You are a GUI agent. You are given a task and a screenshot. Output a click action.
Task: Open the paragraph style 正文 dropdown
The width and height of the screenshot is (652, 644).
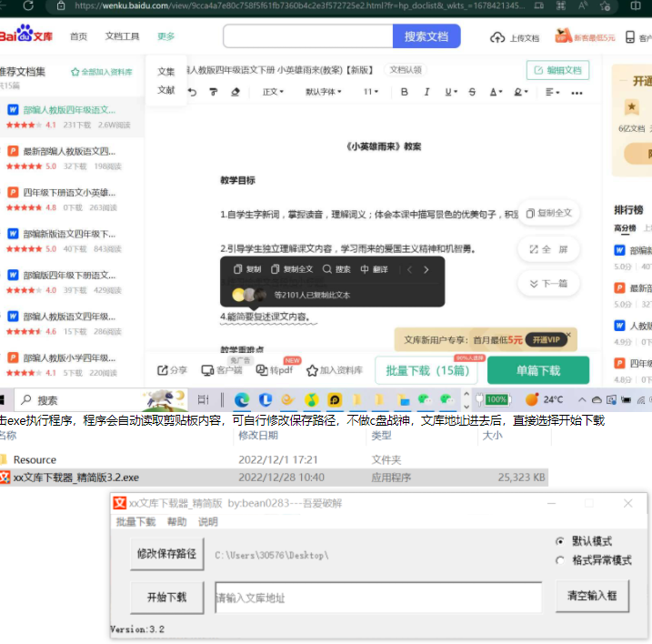pyautogui.click(x=273, y=92)
